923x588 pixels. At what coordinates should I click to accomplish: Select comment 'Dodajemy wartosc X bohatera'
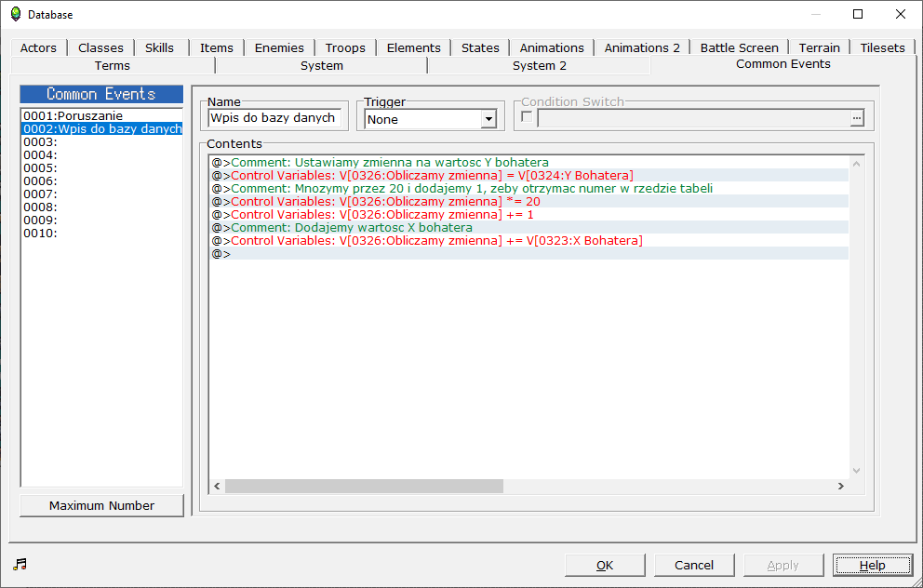[x=529, y=227]
